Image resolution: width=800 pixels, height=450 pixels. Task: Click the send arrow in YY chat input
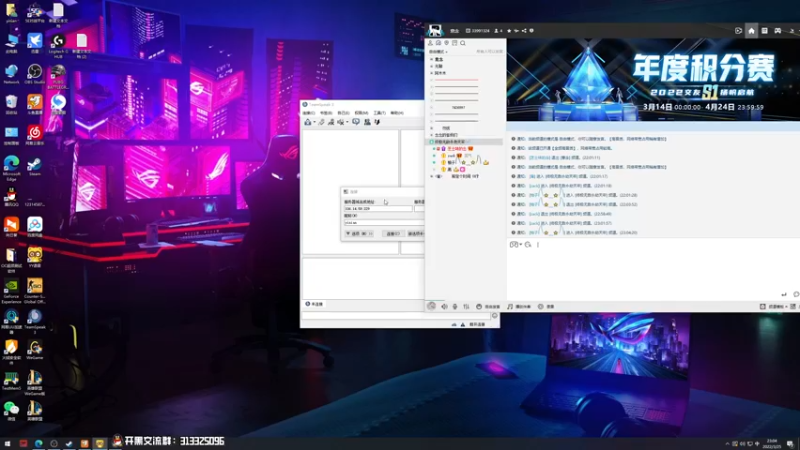coord(784,294)
